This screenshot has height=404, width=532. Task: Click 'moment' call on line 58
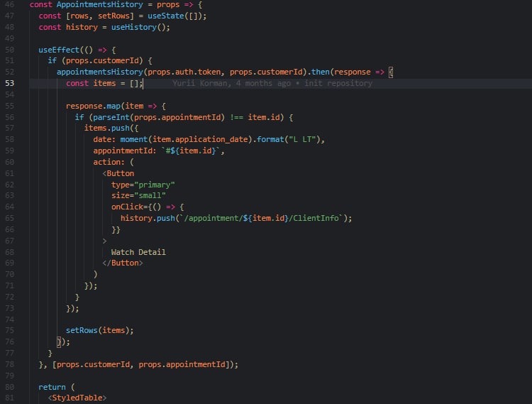(x=133, y=140)
